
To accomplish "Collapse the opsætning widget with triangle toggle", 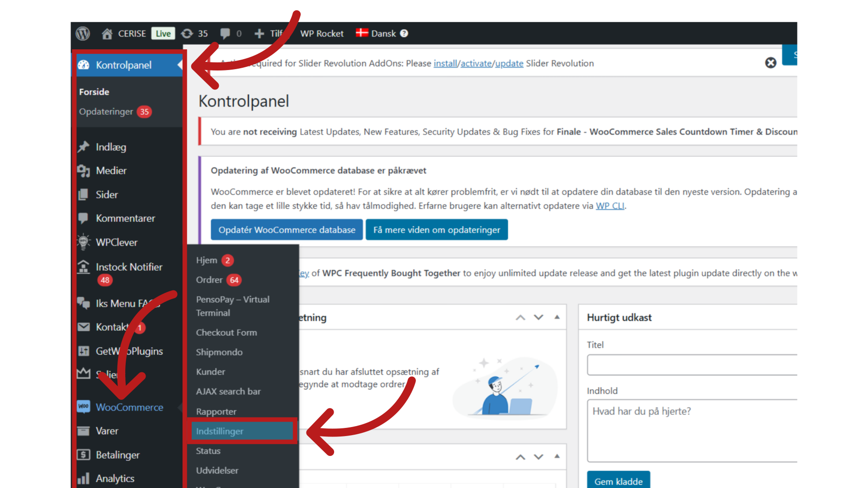I will [557, 317].
